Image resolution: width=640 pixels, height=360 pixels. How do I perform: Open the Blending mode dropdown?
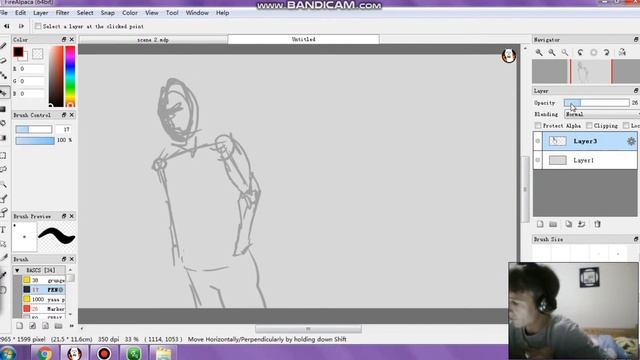click(x=602, y=114)
